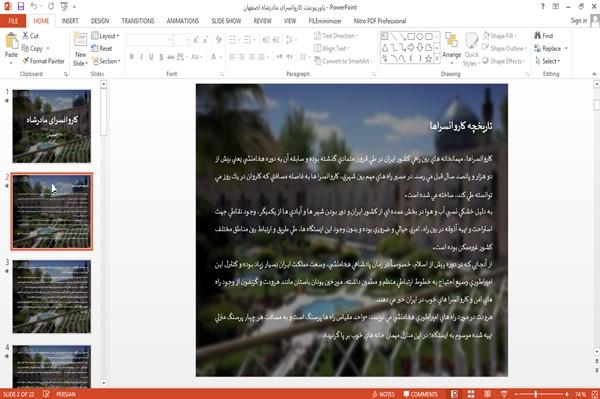The height and width of the screenshot is (399, 600).
Task: Open Reading View from status bar
Action: 488,394
